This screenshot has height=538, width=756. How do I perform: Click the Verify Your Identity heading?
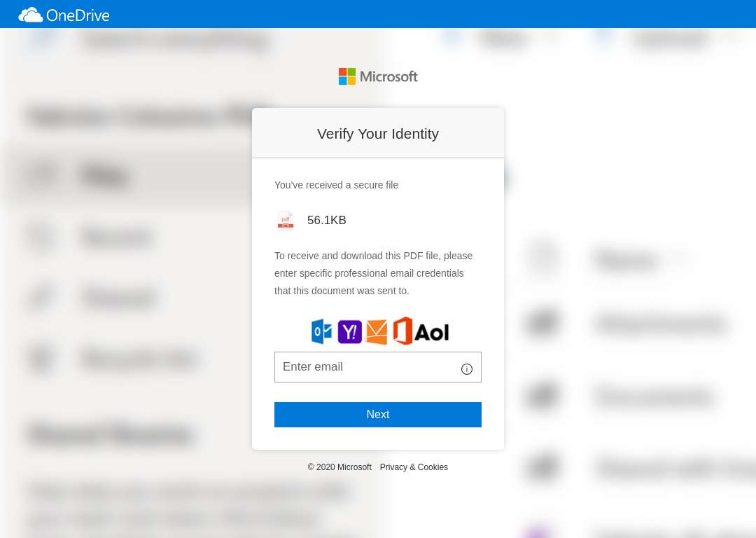pos(378,134)
